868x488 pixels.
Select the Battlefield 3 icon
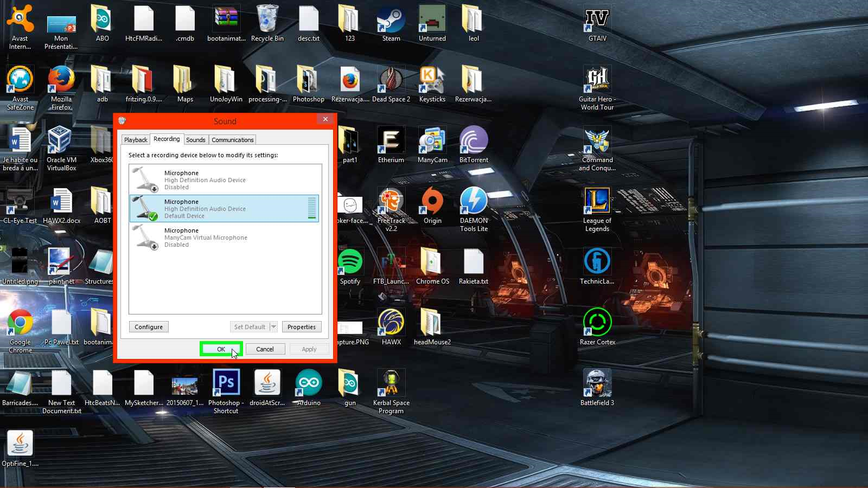(597, 387)
